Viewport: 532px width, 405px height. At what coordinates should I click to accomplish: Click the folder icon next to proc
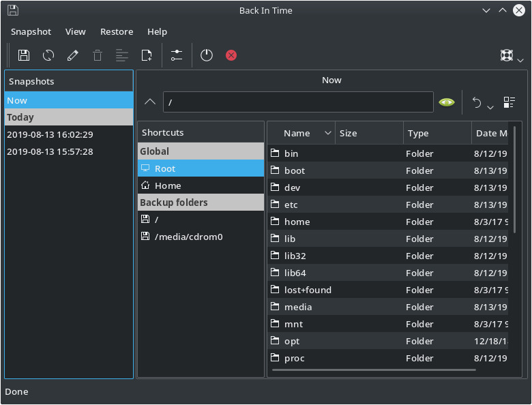(x=275, y=357)
